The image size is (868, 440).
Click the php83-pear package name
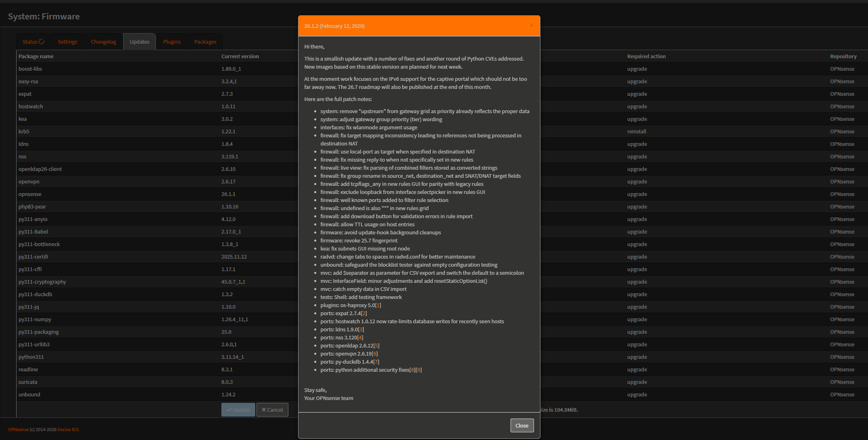[x=32, y=206]
